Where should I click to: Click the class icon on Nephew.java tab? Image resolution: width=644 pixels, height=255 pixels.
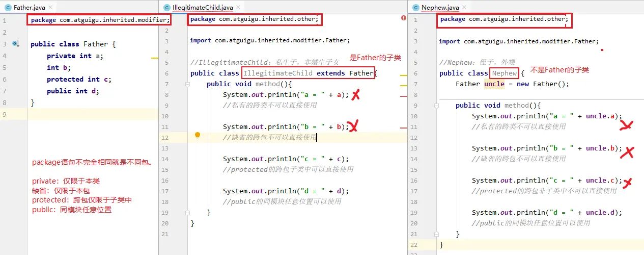tap(415, 8)
